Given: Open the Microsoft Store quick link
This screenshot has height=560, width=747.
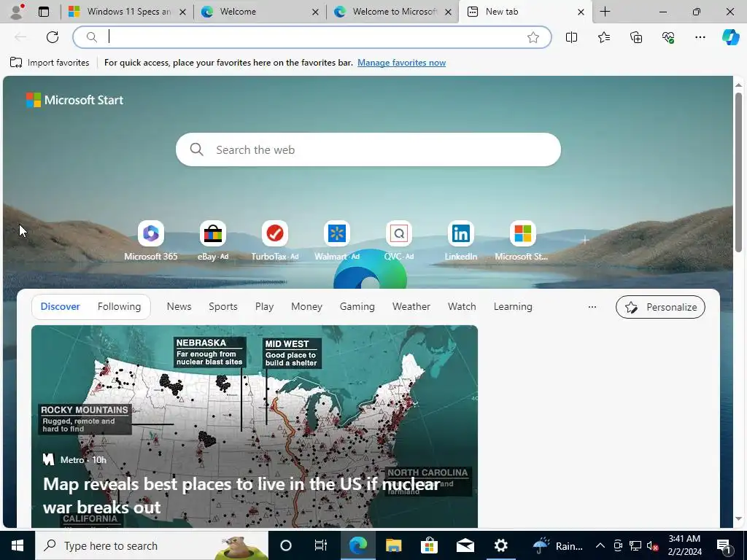Looking at the screenshot, I should (x=522, y=241).
